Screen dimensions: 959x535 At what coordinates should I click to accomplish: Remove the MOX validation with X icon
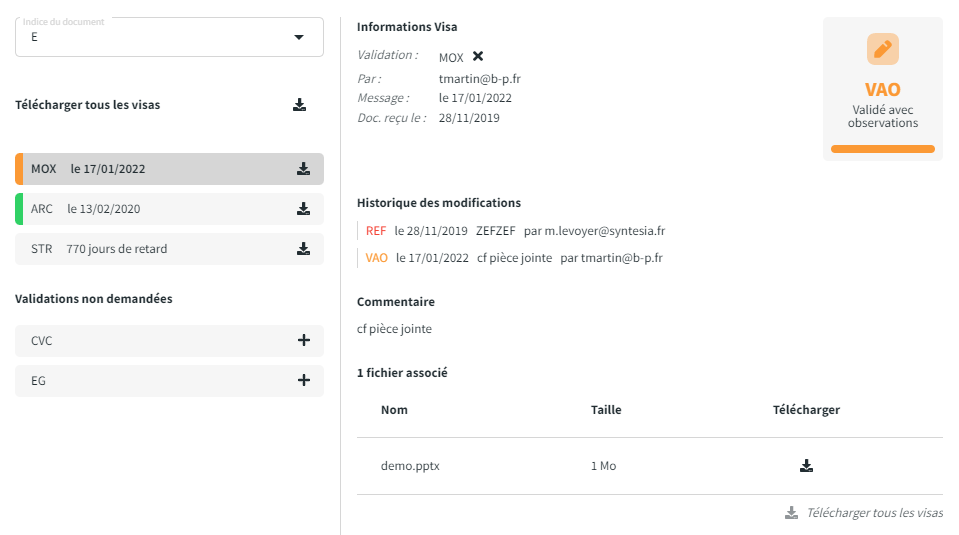click(478, 57)
